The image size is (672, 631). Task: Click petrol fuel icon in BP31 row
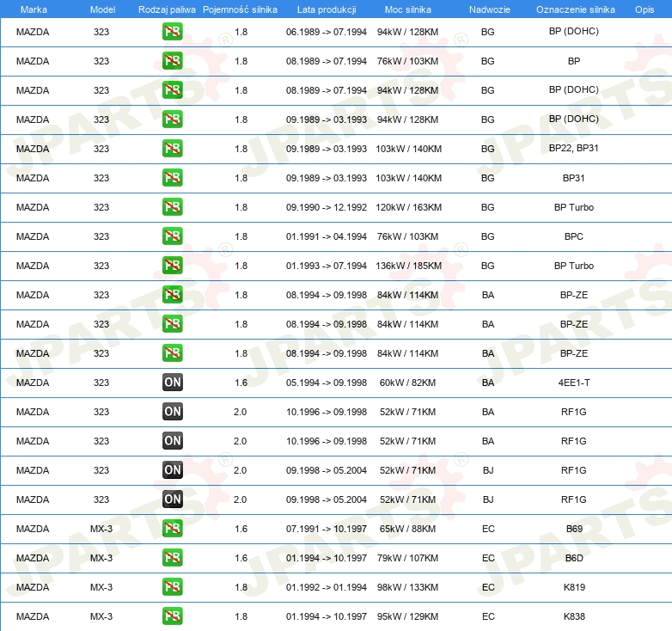coord(172,177)
